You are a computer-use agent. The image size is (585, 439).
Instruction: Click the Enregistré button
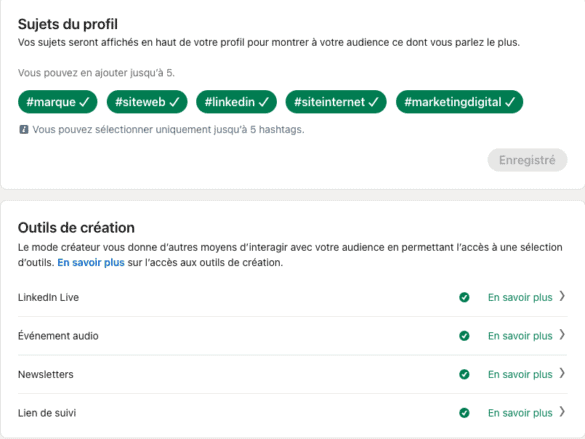(x=527, y=160)
